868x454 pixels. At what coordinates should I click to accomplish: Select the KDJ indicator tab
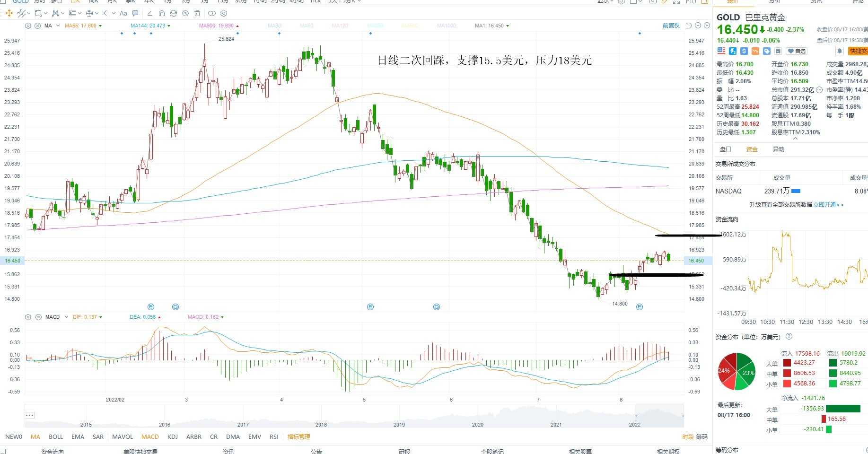coord(173,437)
